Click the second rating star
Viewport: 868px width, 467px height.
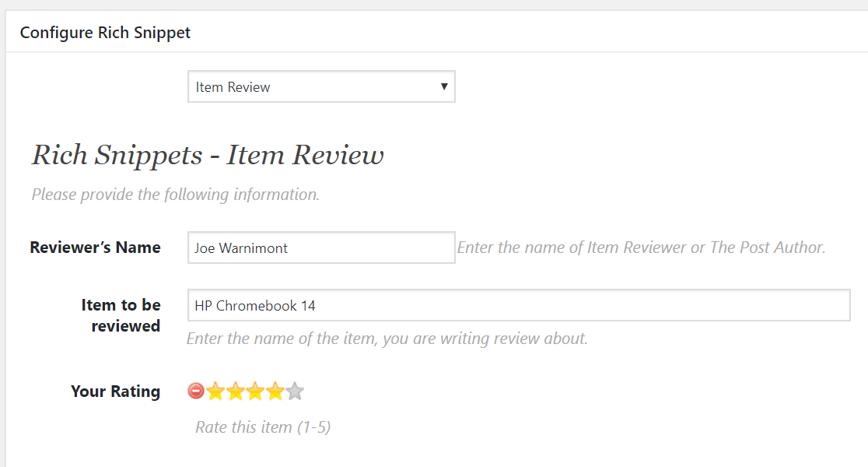click(x=236, y=391)
